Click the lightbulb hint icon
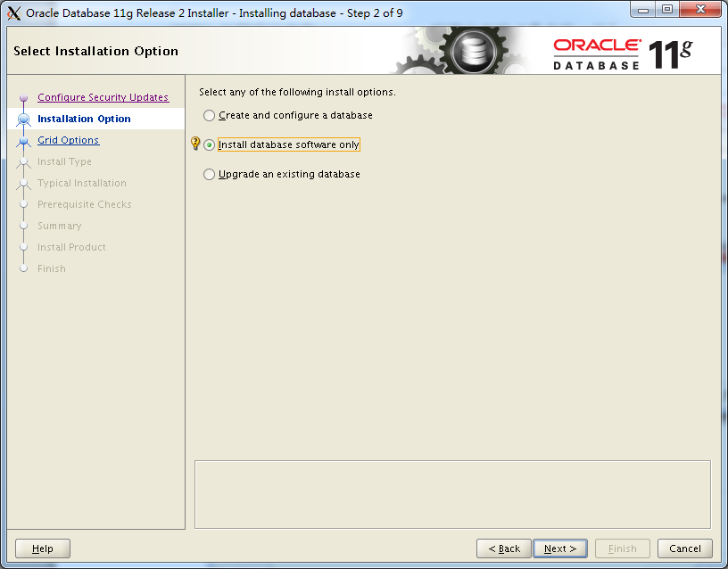Viewport: 728px width, 569px height. click(195, 144)
